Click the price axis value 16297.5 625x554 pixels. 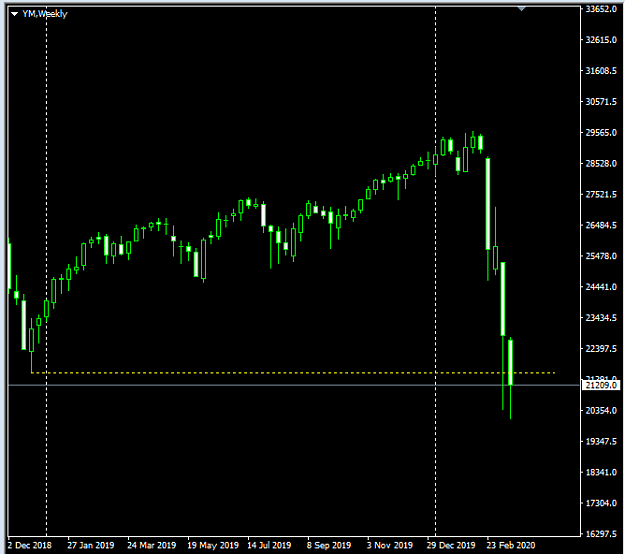coord(601,534)
